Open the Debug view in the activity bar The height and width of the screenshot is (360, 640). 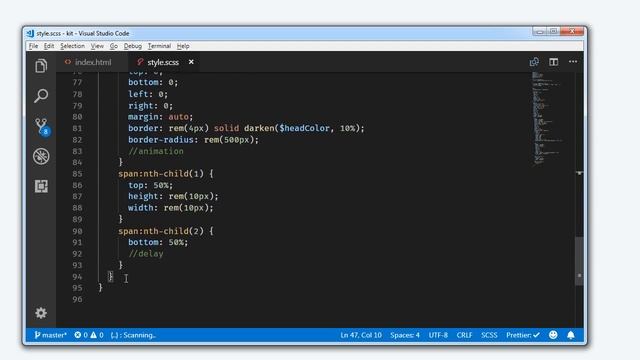tap(41, 156)
